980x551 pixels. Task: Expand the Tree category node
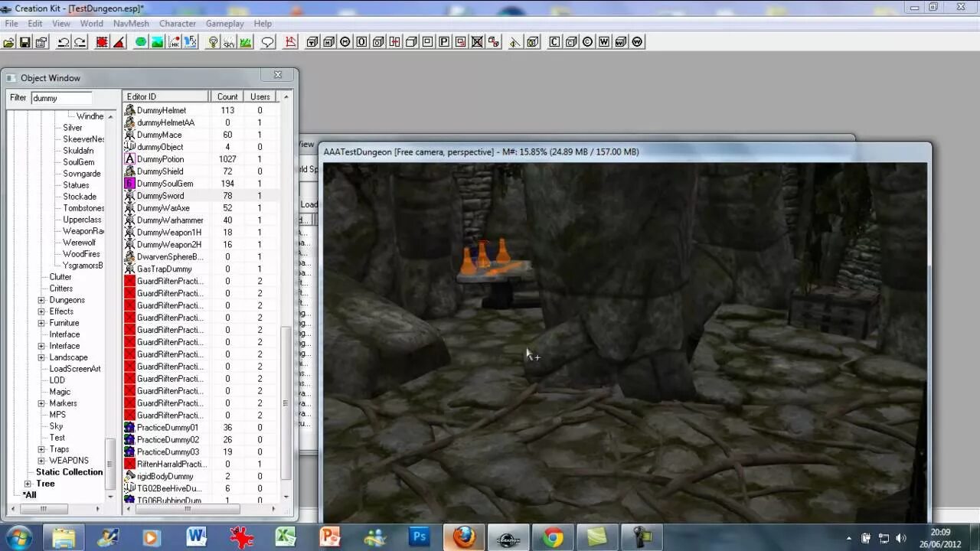tap(28, 484)
